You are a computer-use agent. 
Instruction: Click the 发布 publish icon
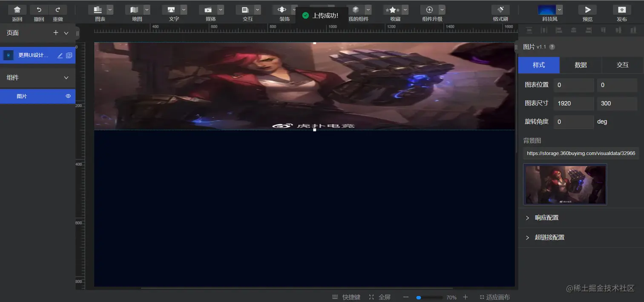tap(622, 9)
